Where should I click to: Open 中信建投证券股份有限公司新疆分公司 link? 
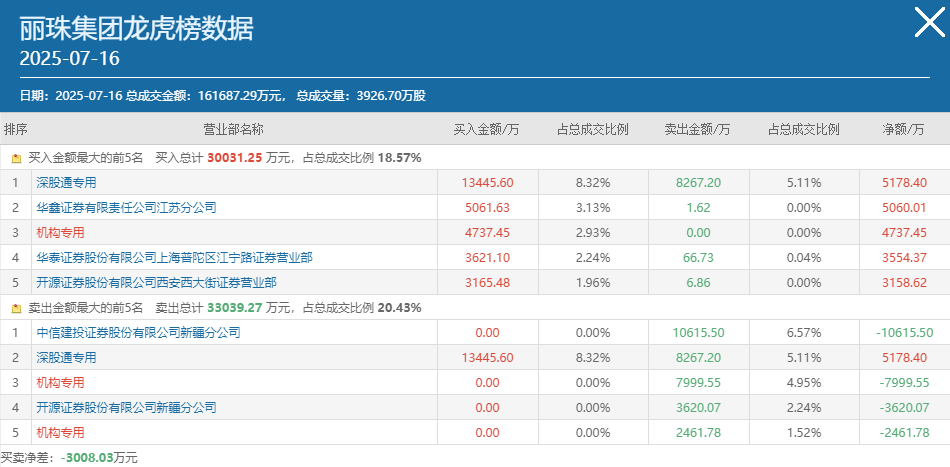click(138, 333)
